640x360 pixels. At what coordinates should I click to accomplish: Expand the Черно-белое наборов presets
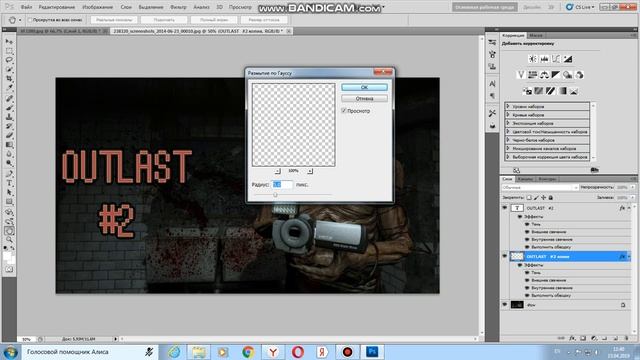(x=508, y=140)
